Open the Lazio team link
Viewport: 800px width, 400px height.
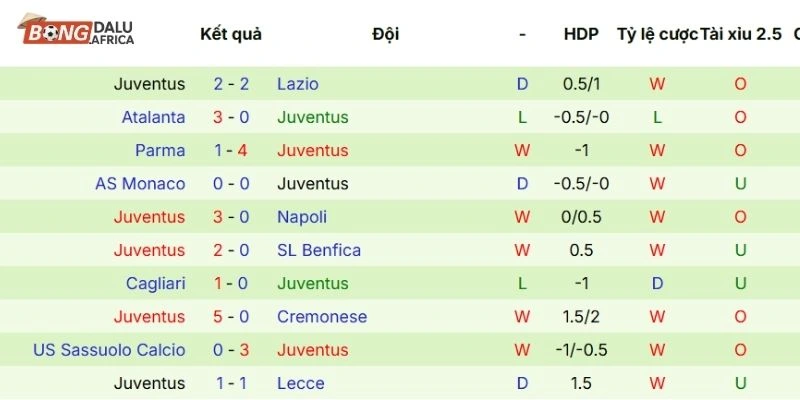pyautogui.click(x=298, y=84)
